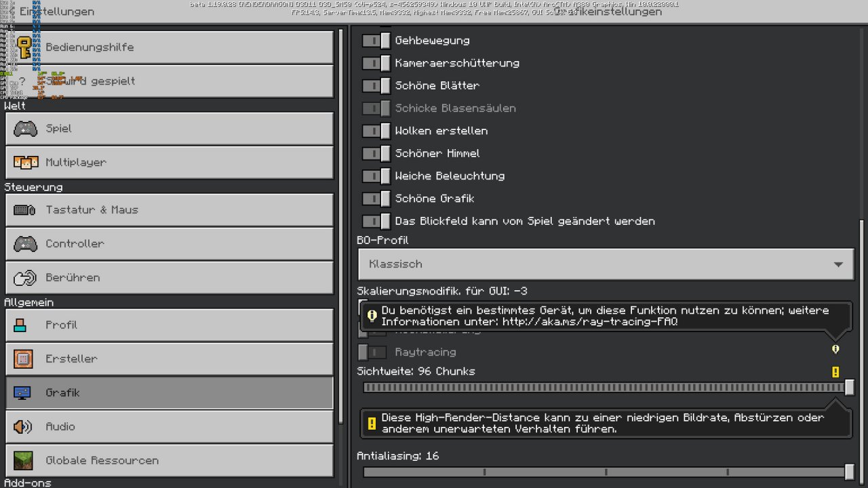Open Bedienungshilfe settings section
Image resolution: width=868 pixels, height=488 pixels.
pos(170,47)
